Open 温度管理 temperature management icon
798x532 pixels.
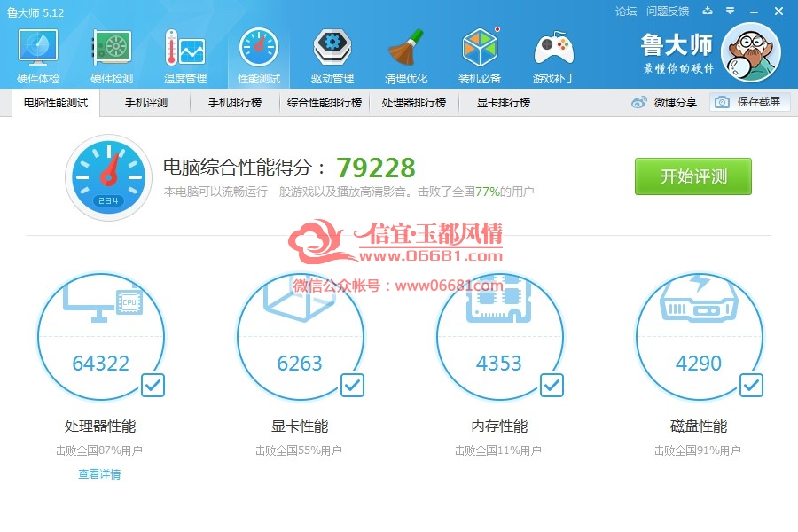[x=185, y=47]
